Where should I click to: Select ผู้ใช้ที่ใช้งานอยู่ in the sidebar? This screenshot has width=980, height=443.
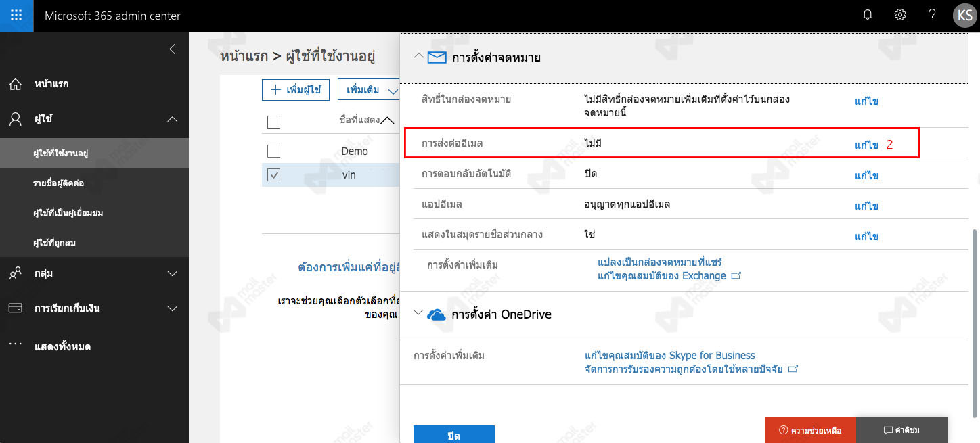[x=94, y=153]
